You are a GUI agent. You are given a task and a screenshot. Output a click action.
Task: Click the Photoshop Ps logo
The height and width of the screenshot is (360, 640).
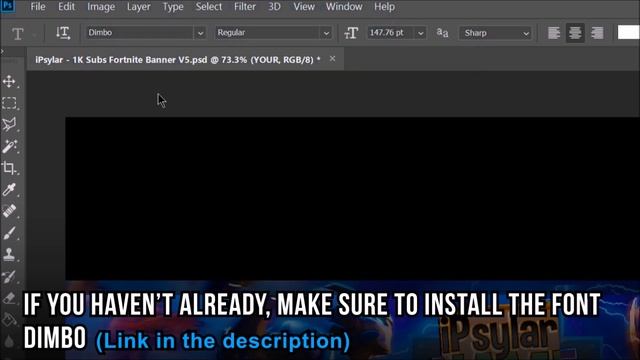coord(7,6)
